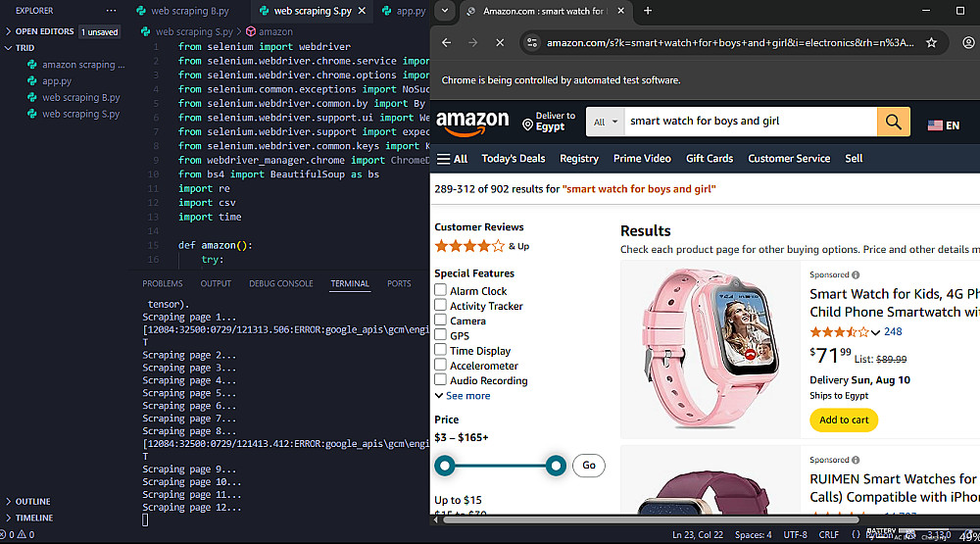The width and height of the screenshot is (980, 544).
Task: Open the All search category dropdown
Action: (x=605, y=122)
